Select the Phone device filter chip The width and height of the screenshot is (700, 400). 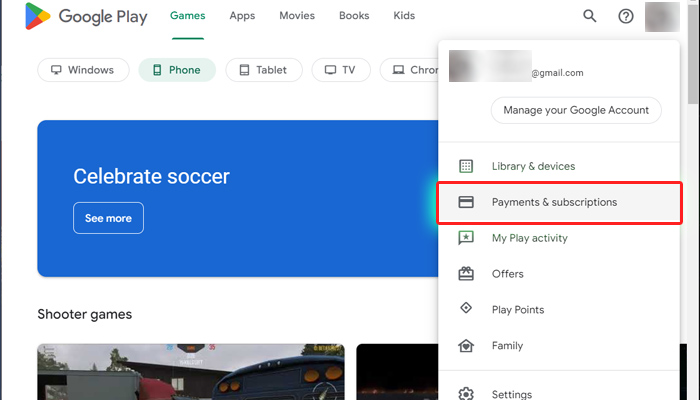click(x=177, y=70)
